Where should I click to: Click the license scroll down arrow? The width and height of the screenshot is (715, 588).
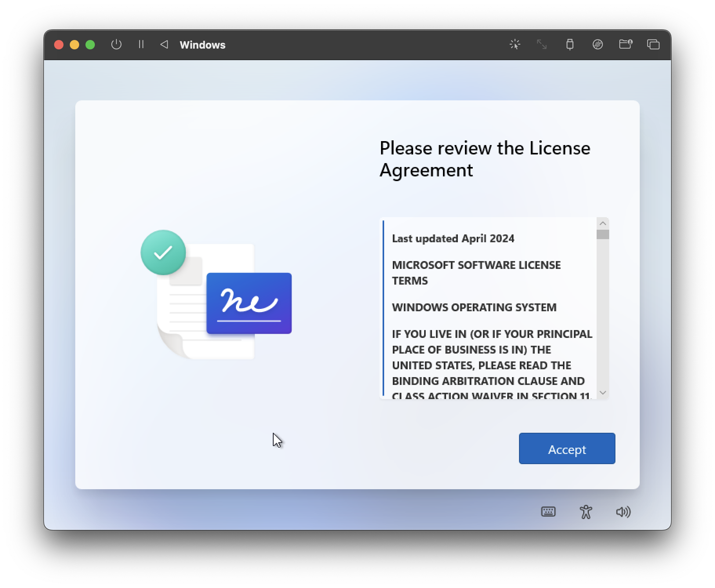(603, 393)
